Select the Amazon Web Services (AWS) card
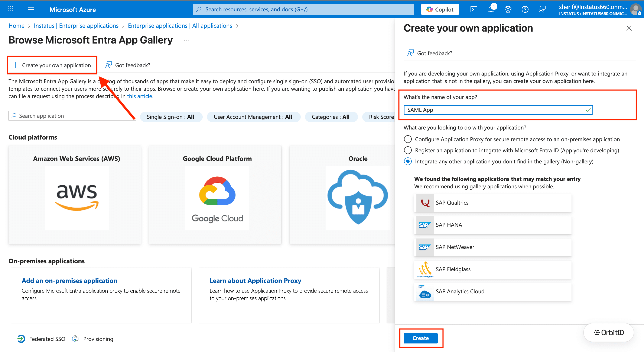644x352 pixels. click(x=75, y=194)
